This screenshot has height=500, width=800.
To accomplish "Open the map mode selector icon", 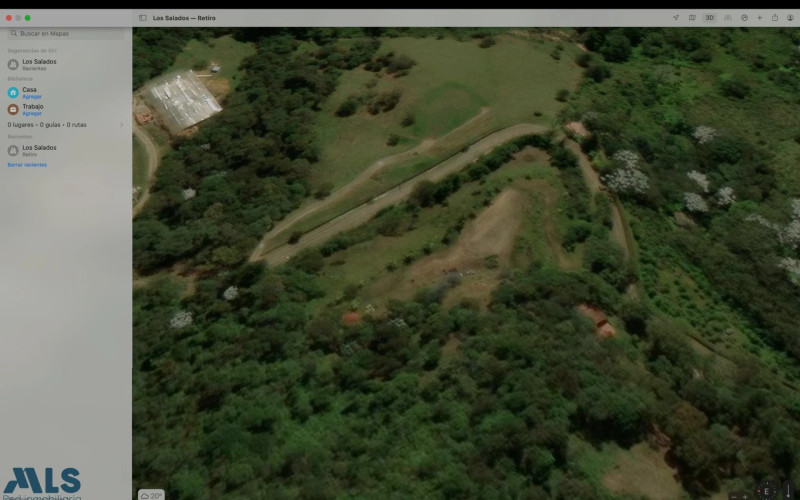I will [692, 17].
